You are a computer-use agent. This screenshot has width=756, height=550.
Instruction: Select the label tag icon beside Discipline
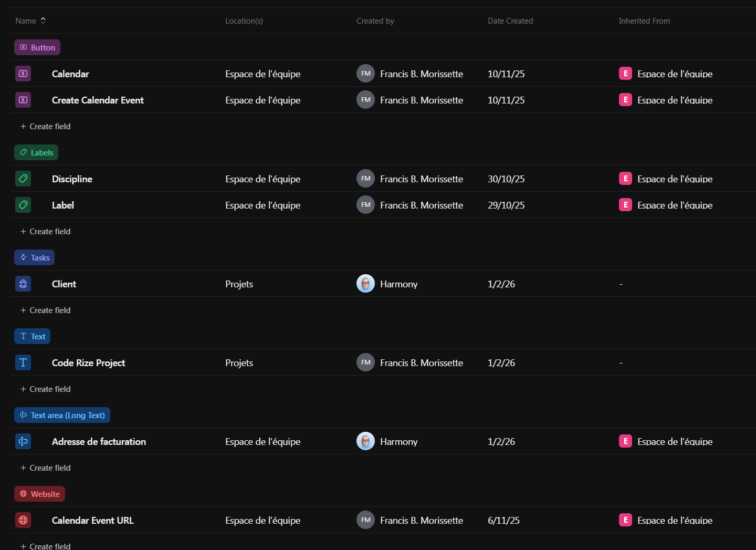coord(23,179)
